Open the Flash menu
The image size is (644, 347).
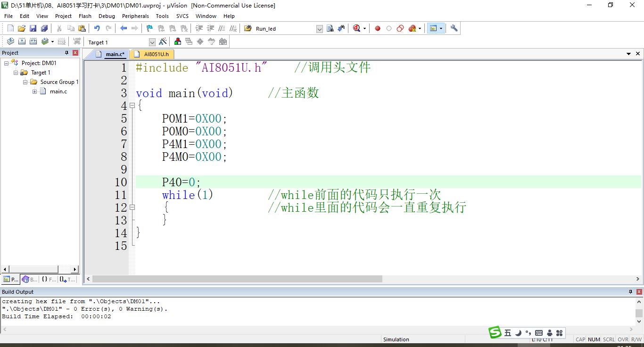[85, 16]
